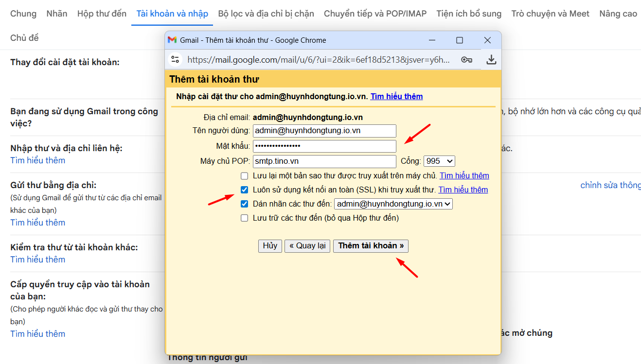Switch to Chuyển tiếp và POP/IMAP tab
641x364 pixels.
coord(375,14)
